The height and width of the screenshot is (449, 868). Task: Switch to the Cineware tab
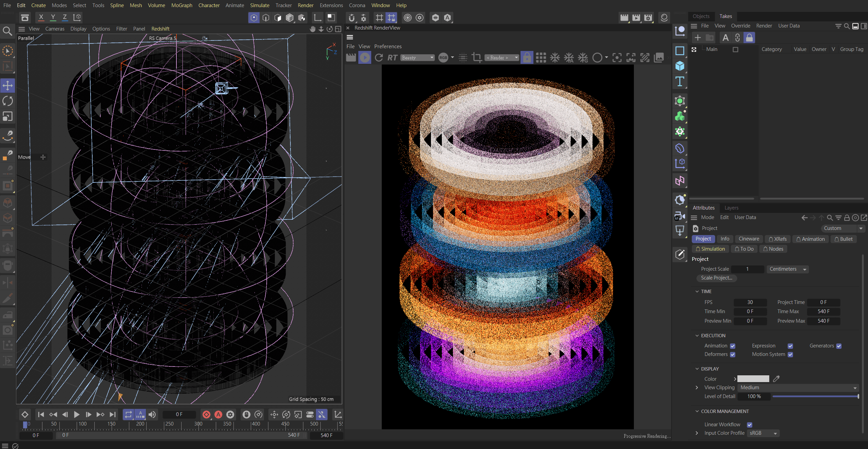[x=749, y=239]
